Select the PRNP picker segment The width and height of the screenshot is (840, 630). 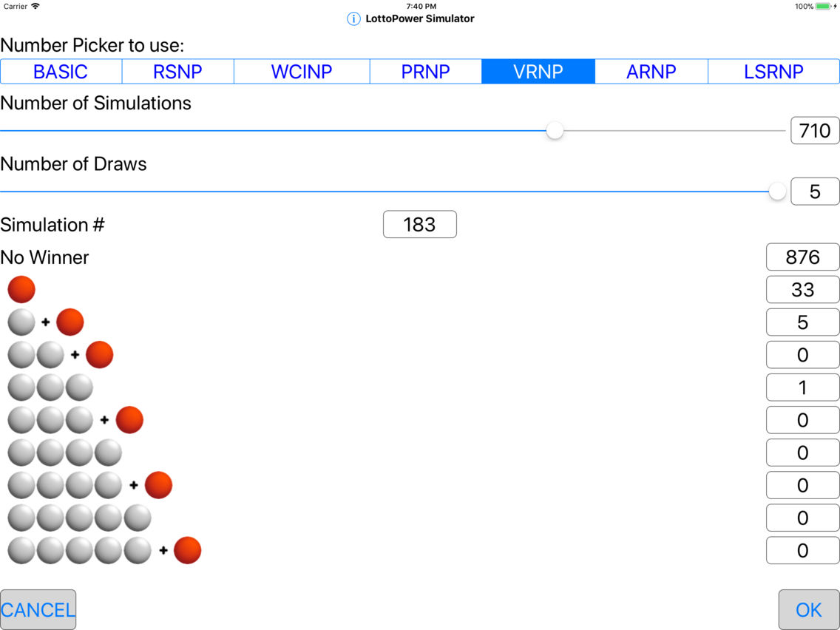(425, 72)
